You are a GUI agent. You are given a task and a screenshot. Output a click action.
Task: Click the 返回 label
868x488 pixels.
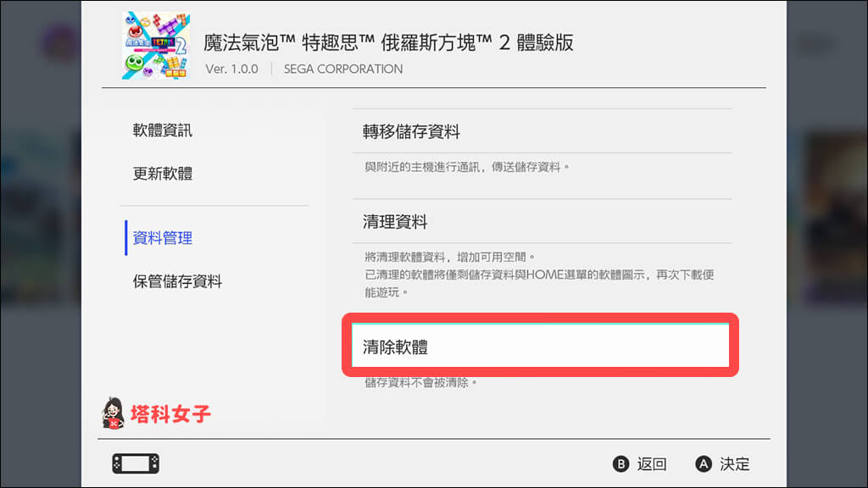click(x=652, y=464)
